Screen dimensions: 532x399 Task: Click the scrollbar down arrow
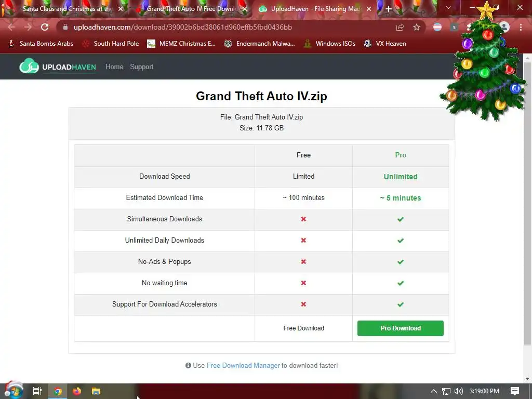click(x=528, y=379)
